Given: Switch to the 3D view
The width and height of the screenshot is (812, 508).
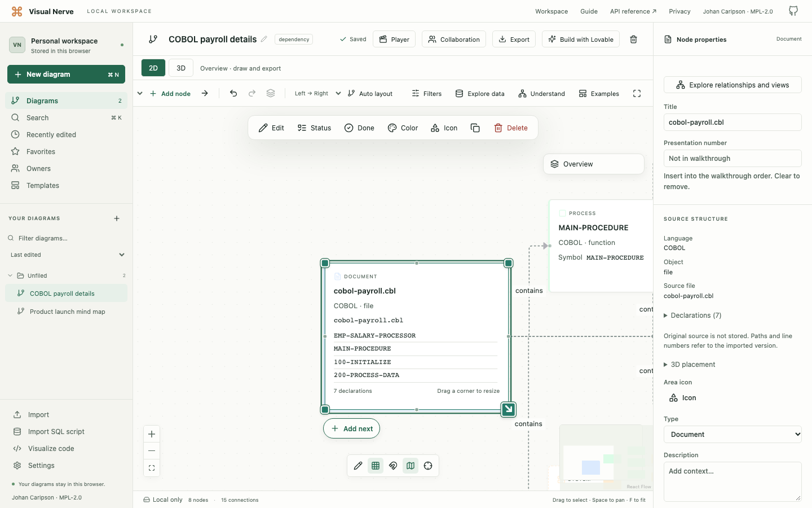Looking at the screenshot, I should (181, 68).
